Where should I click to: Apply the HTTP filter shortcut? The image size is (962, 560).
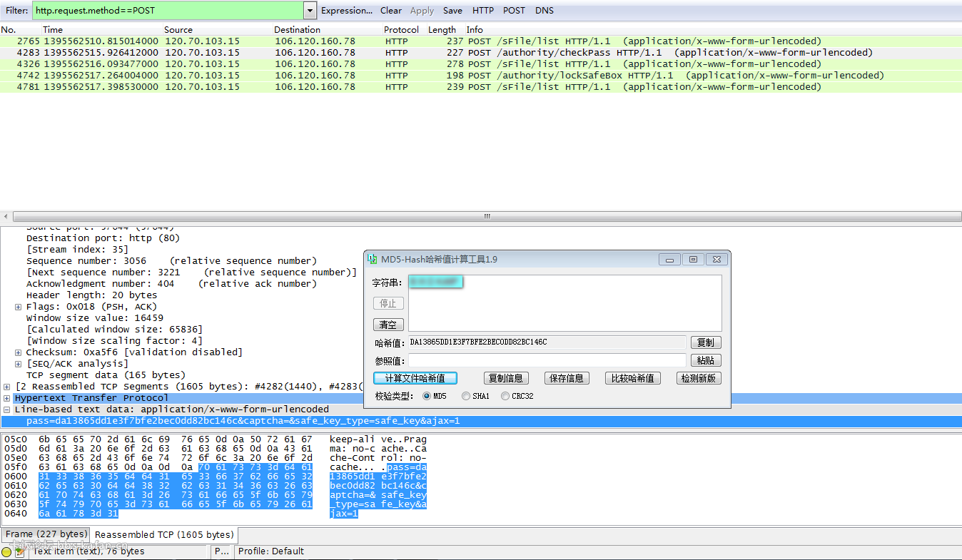pos(483,11)
